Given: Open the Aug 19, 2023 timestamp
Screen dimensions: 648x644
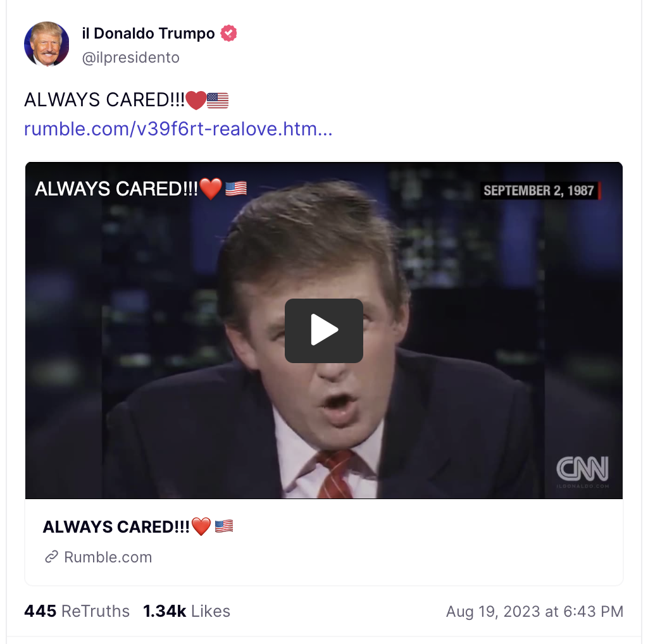Looking at the screenshot, I should point(534,611).
